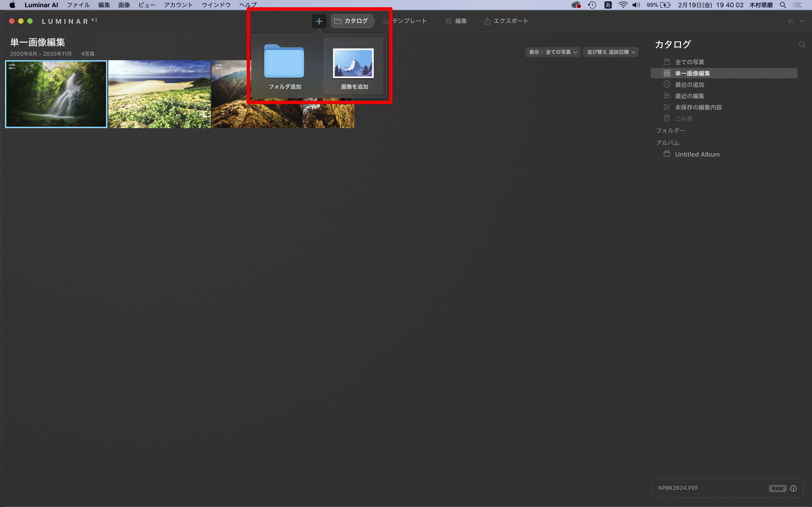Image resolution: width=812 pixels, height=507 pixels.
Task: Choose the 画像を追加 image icon
Action: point(353,63)
